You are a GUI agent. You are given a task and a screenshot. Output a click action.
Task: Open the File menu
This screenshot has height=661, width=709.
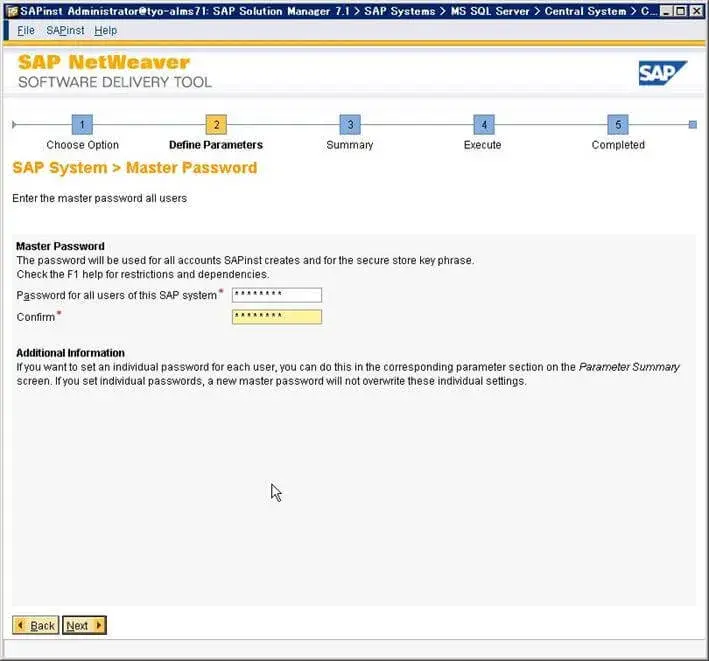click(26, 30)
